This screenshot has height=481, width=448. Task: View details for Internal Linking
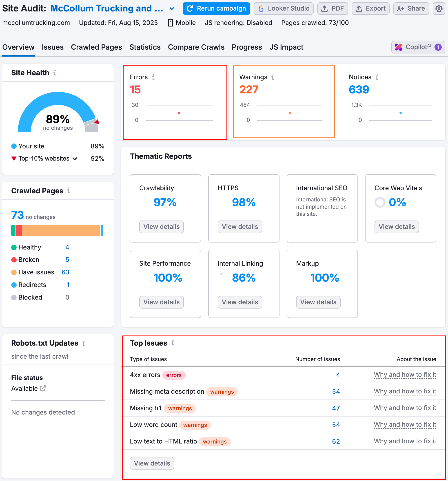240,302
